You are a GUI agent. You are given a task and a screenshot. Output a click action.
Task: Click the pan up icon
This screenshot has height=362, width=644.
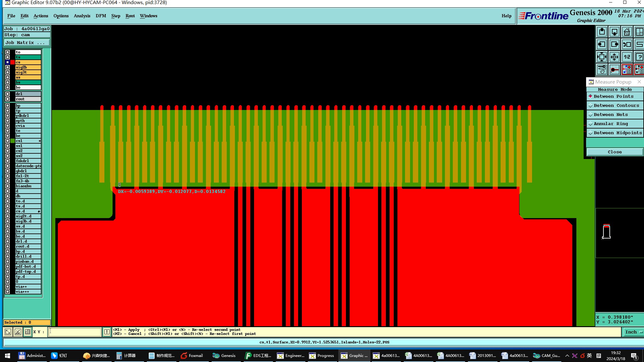[x=602, y=32]
